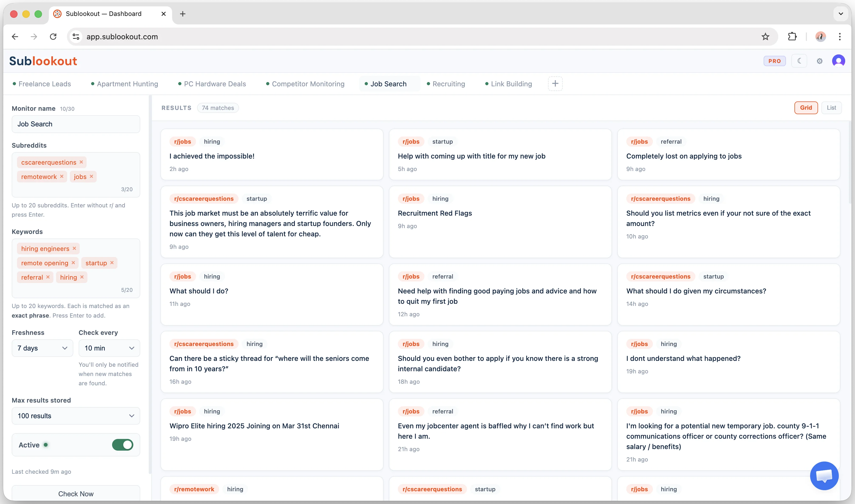This screenshot has height=504, width=855.
Task: Switch results to List view
Action: click(832, 108)
